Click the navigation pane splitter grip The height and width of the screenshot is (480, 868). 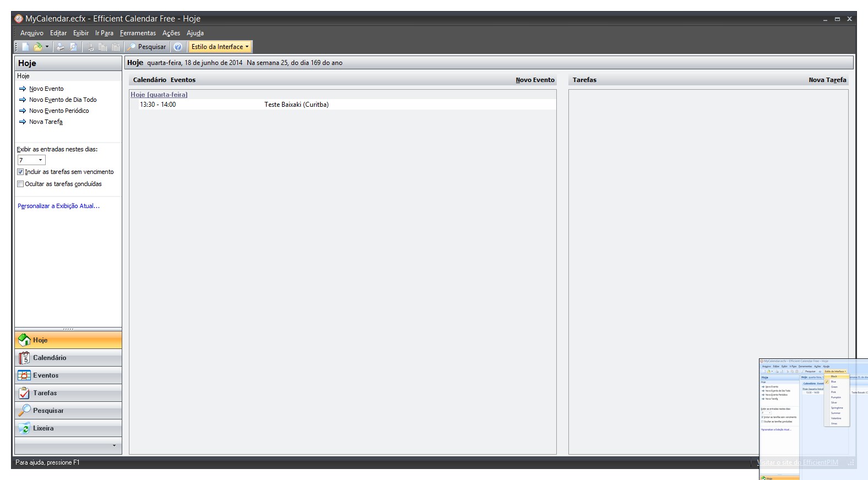[x=68, y=329]
